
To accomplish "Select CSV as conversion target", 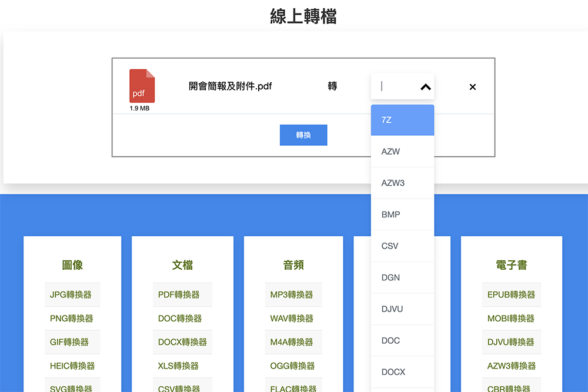I will (402, 246).
